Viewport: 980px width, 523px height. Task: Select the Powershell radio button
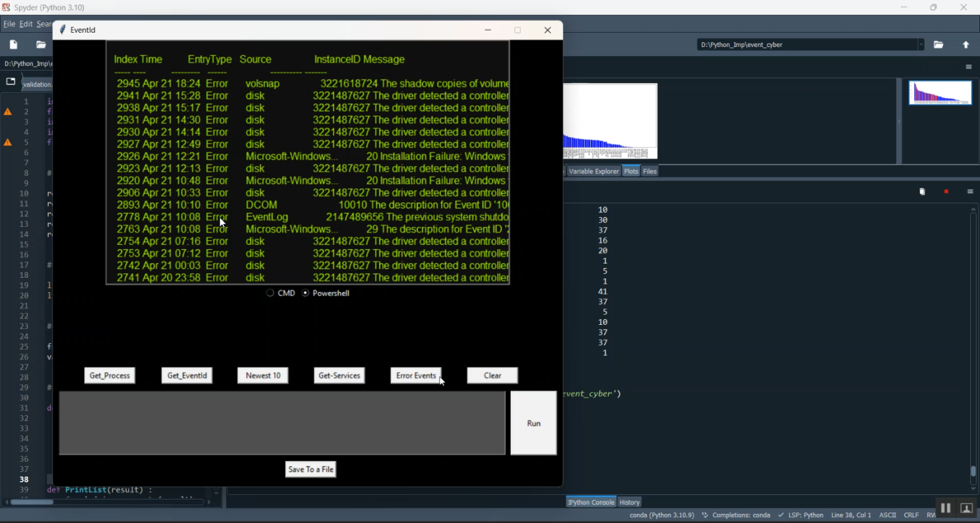(305, 293)
